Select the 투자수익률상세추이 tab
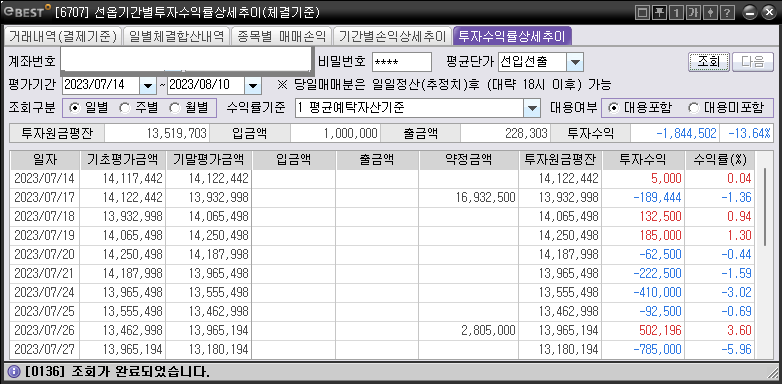This screenshot has height=384, width=782. click(x=512, y=36)
